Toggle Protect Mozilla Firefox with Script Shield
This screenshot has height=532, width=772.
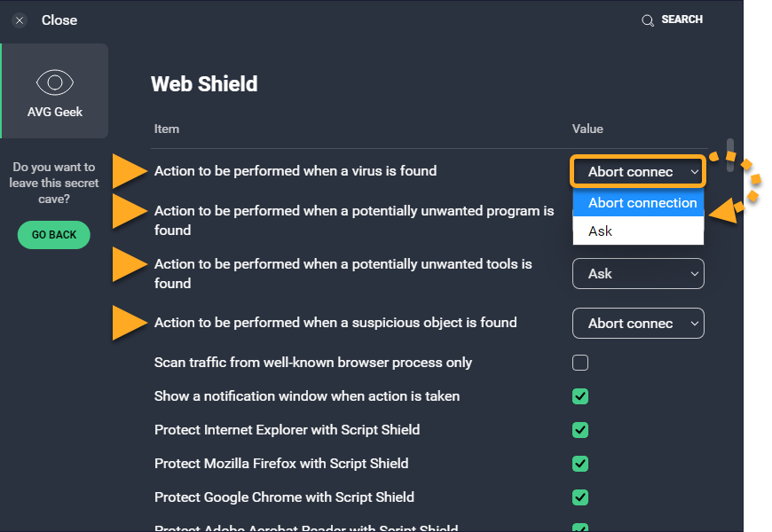(x=580, y=464)
